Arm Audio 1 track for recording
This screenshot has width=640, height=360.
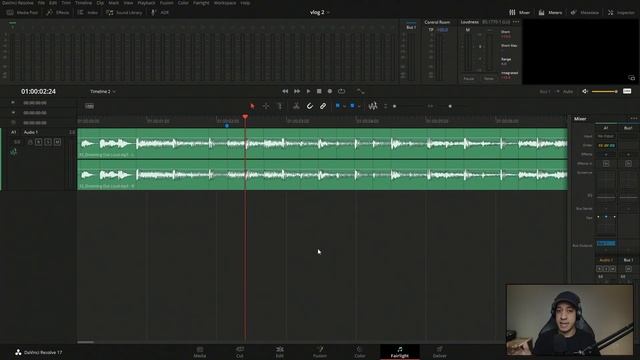pyautogui.click(x=38, y=142)
